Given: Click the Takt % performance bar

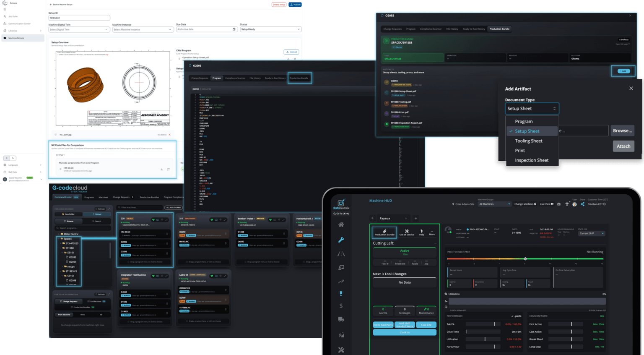Looking at the screenshot, I should [483, 324].
